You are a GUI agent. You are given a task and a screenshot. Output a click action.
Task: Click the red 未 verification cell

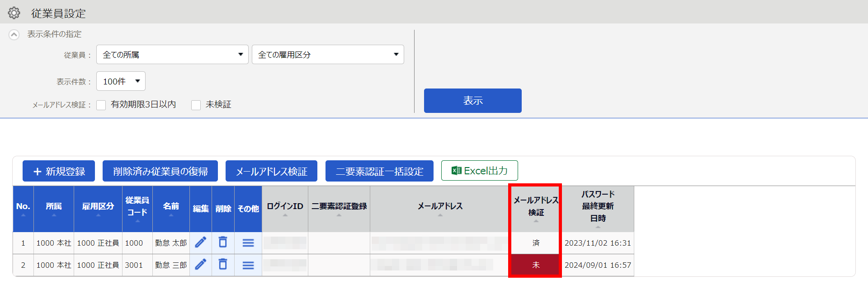tap(536, 265)
